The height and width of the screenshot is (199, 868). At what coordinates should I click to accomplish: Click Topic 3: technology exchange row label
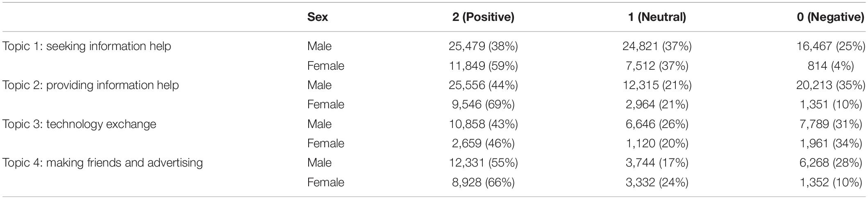(79, 124)
